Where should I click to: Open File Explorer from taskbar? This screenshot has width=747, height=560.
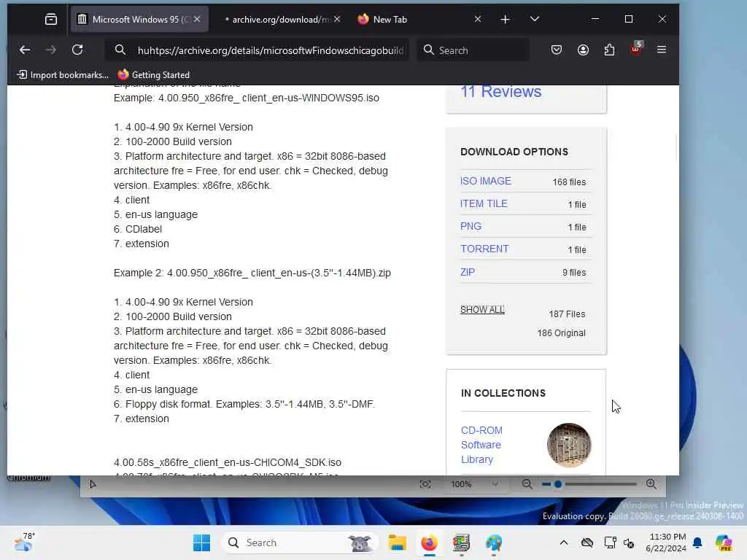[x=397, y=542]
